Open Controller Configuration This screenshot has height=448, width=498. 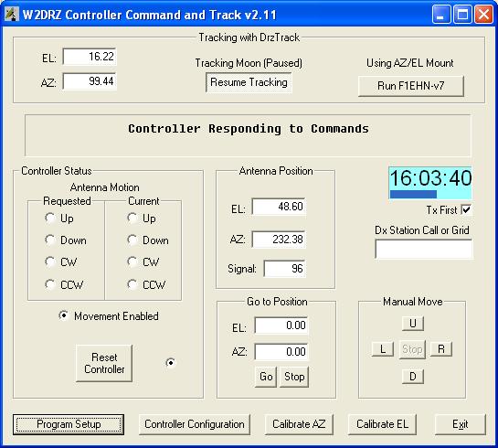pos(195,424)
